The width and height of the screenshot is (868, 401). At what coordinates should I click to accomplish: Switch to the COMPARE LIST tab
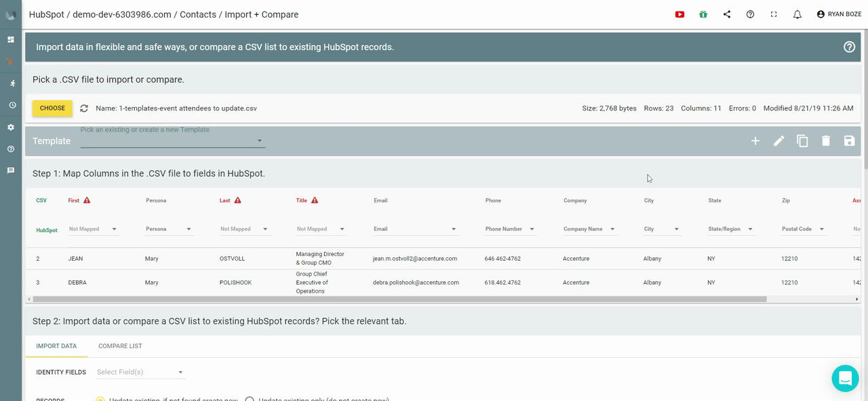point(120,346)
